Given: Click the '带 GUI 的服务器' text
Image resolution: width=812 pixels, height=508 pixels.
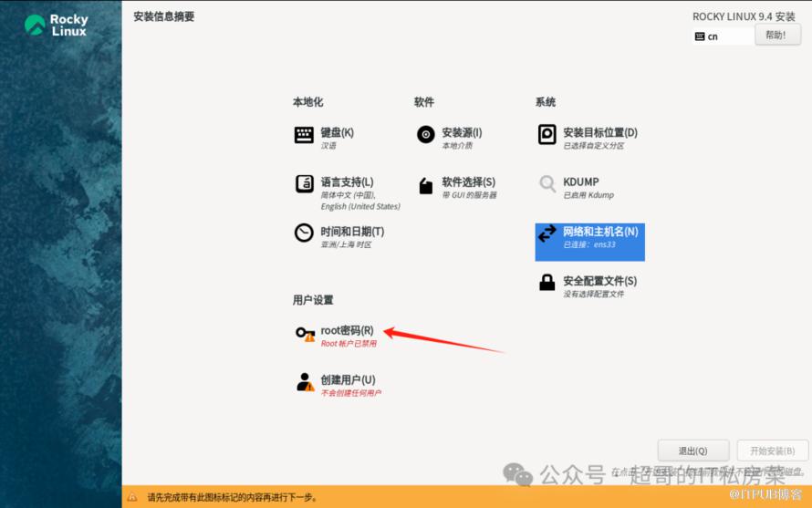Looking at the screenshot, I should point(469,195).
